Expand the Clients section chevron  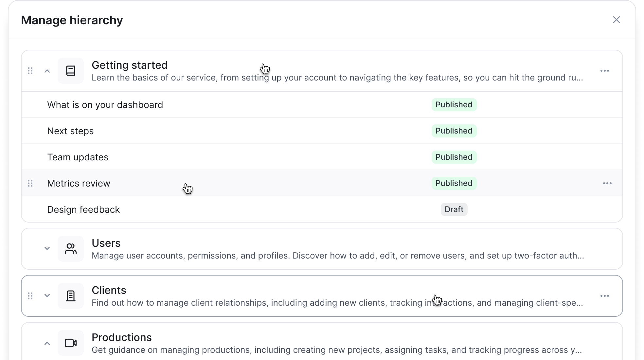tap(47, 296)
